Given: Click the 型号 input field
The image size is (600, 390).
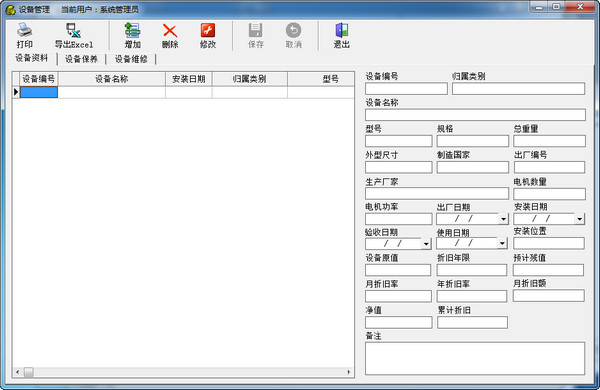Looking at the screenshot, I should click(398, 141).
